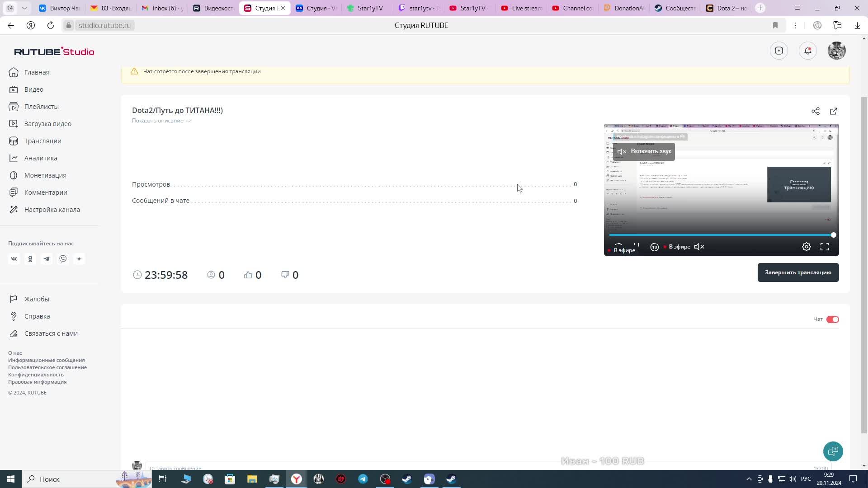The image size is (868, 488).
Task: Click Завершить трансляцию button
Action: pyautogui.click(x=798, y=272)
